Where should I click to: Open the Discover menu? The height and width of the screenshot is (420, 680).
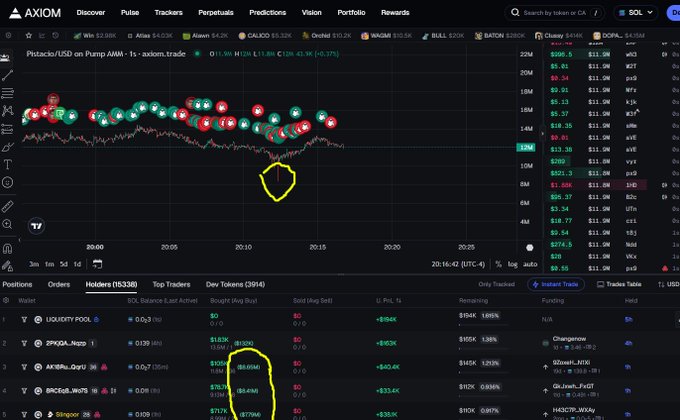(91, 13)
